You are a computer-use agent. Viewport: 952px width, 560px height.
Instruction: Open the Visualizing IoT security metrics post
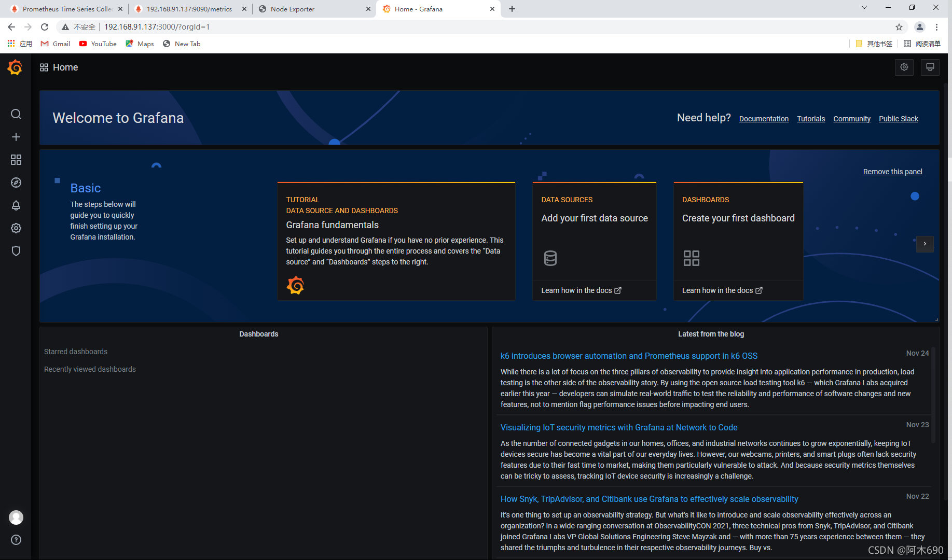pyautogui.click(x=619, y=427)
